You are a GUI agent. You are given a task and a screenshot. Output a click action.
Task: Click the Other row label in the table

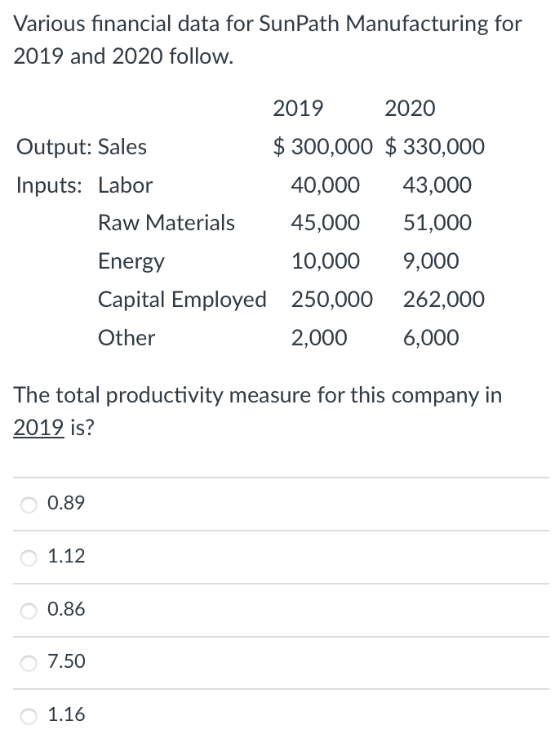pyautogui.click(x=127, y=338)
